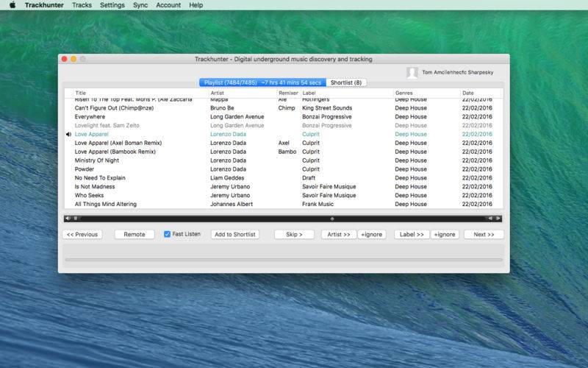
Task: Click the bottom progress bar
Action: click(284, 260)
